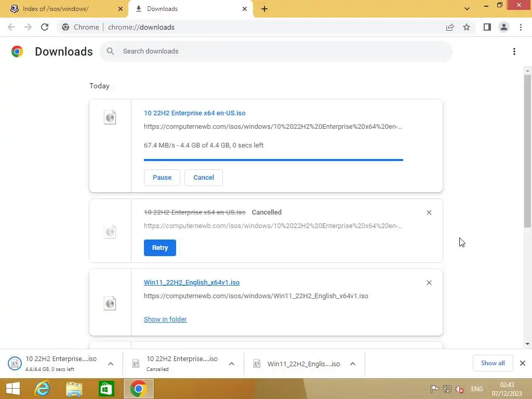This screenshot has width=532, height=399.
Task: Click the search magnifier icon
Action: [x=110, y=51]
